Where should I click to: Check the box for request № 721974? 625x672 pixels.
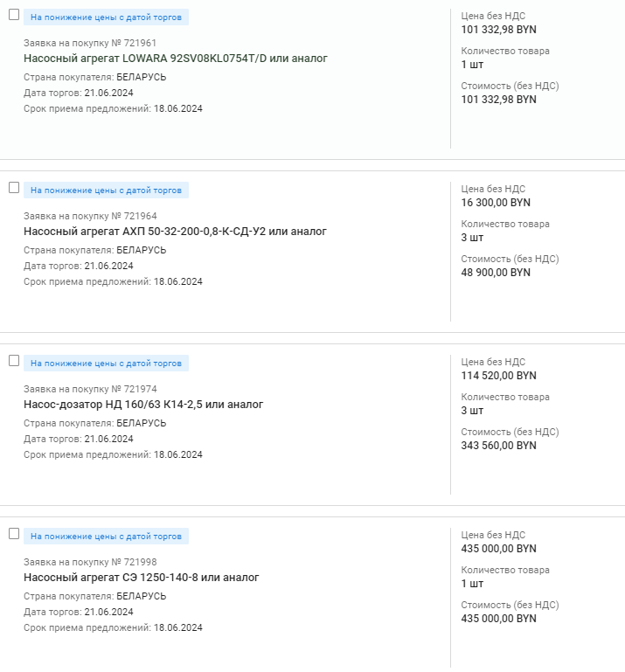point(14,361)
